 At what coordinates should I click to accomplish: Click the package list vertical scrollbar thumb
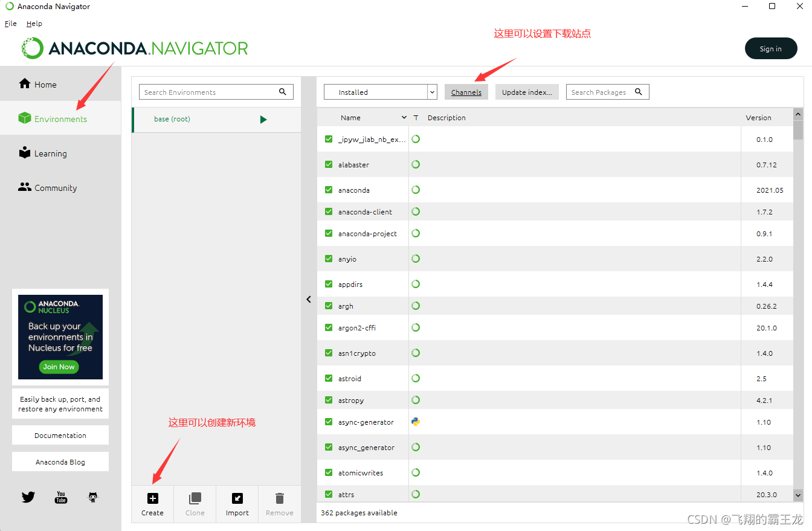tap(798, 130)
